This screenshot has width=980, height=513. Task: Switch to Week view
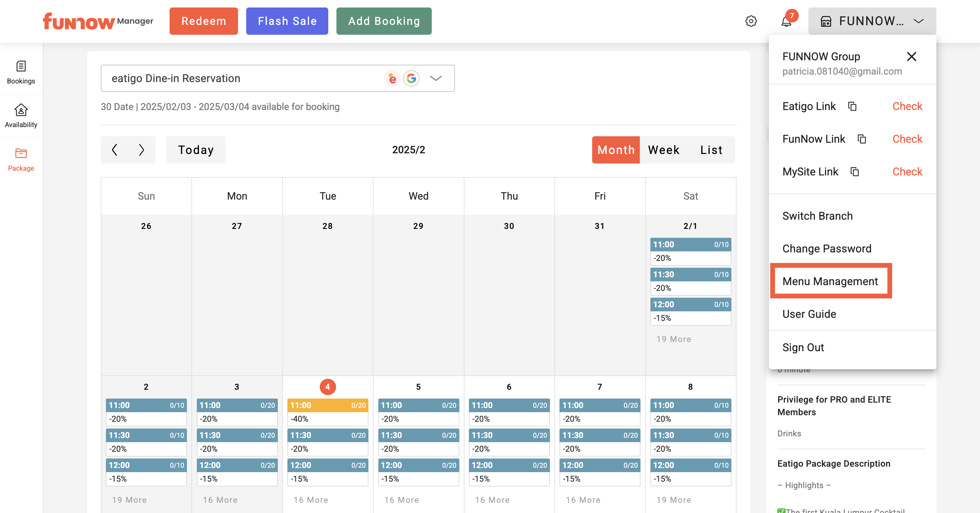coord(664,150)
